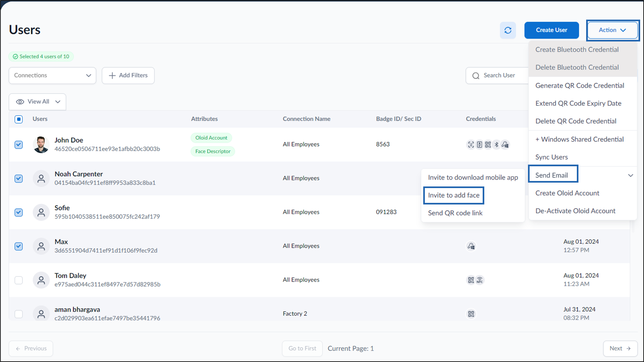Screen dimensions: 644x362
Task: Click Max's avatar icon
Action: [x=41, y=246]
